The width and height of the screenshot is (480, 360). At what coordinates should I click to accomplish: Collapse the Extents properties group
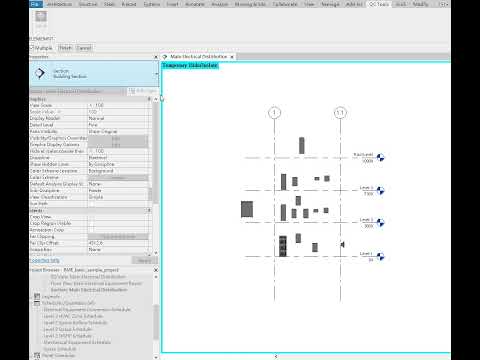tap(149, 210)
